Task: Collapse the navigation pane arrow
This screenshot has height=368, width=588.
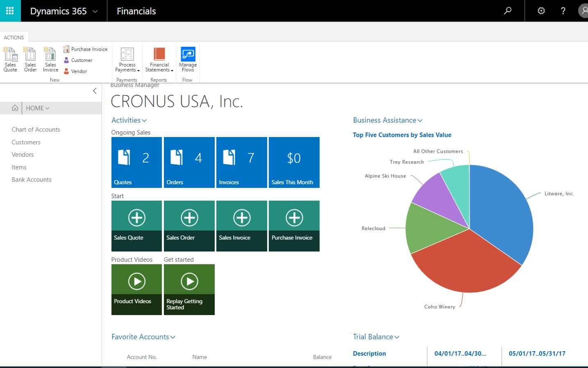Action: pyautogui.click(x=95, y=91)
